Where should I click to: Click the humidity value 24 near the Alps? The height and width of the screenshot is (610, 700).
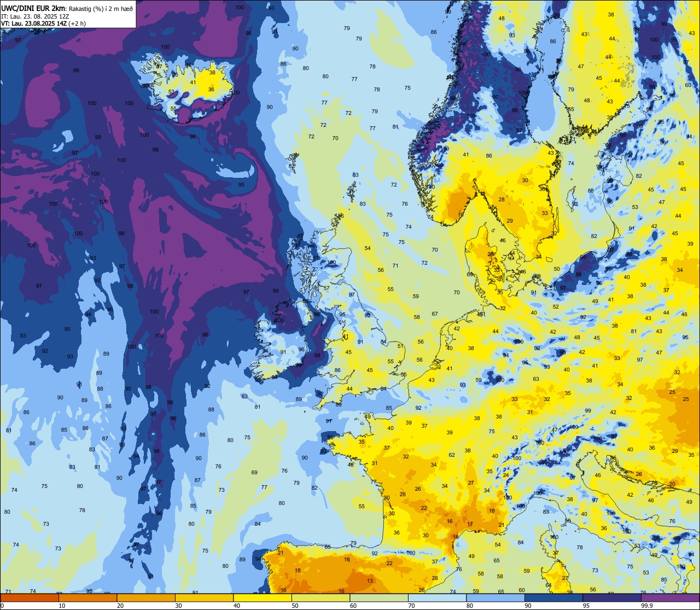[x=506, y=475]
